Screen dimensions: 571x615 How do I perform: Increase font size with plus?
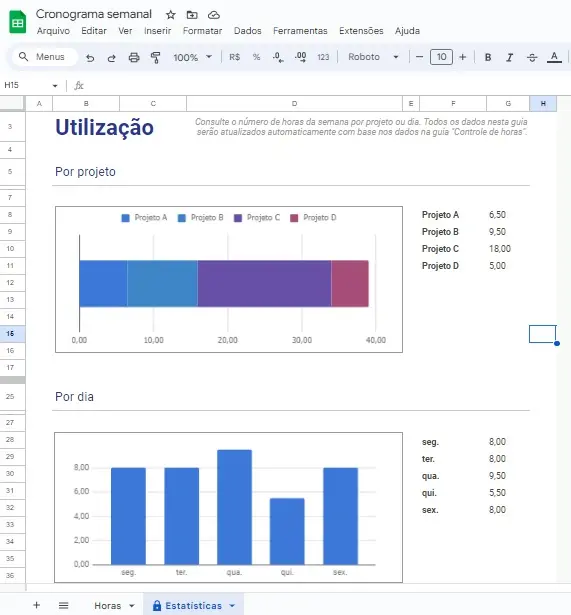[x=462, y=57]
